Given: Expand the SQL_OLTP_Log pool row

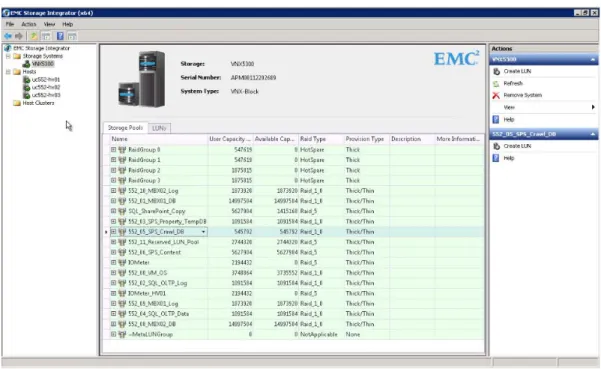Looking at the screenshot, I should tap(113, 283).
